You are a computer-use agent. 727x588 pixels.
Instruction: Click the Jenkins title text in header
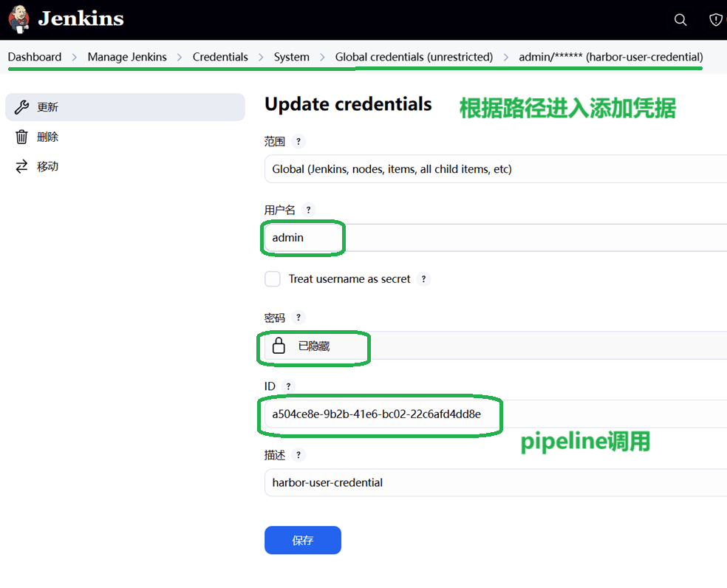tap(81, 19)
